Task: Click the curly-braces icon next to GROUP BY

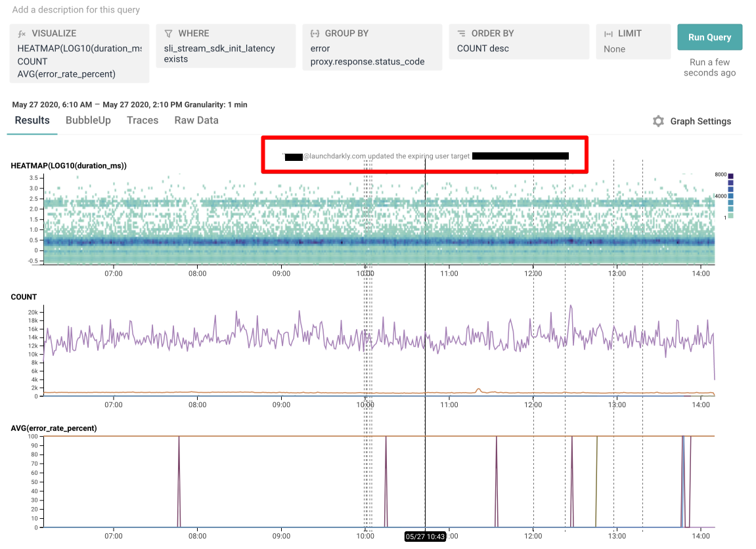Action: pyautogui.click(x=315, y=33)
